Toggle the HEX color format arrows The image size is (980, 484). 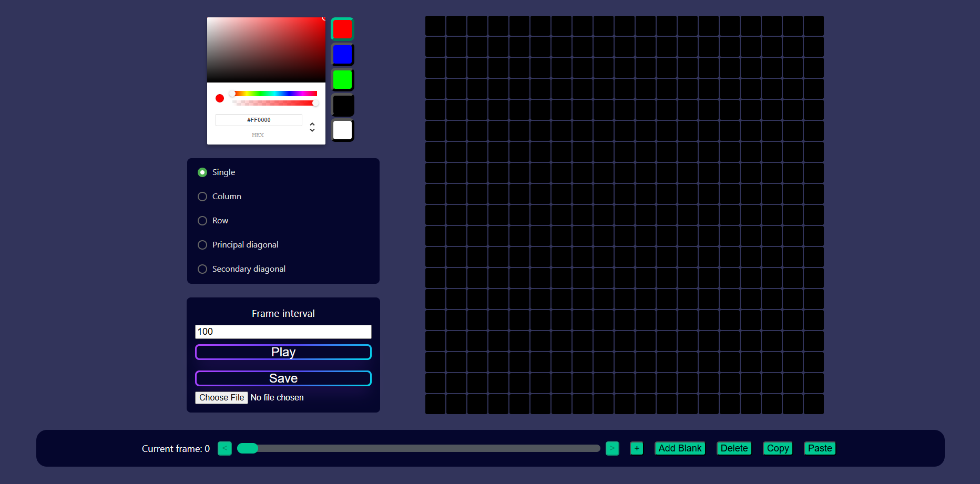click(312, 127)
